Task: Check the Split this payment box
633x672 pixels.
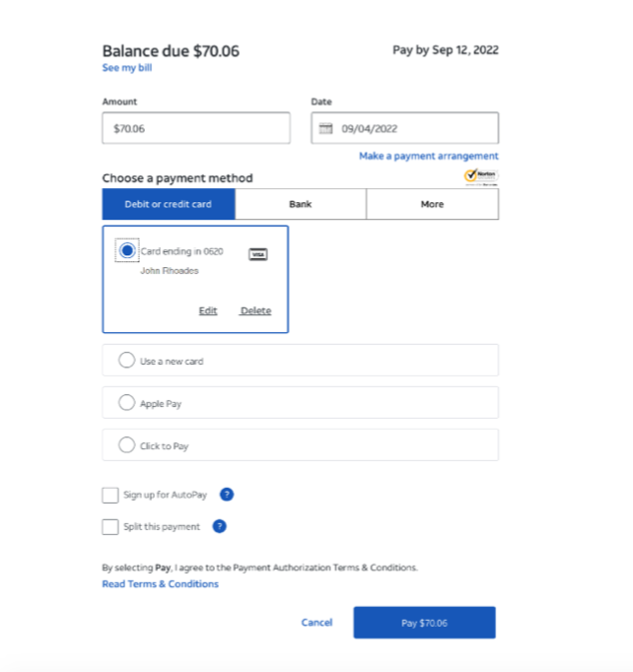Action: click(x=110, y=527)
